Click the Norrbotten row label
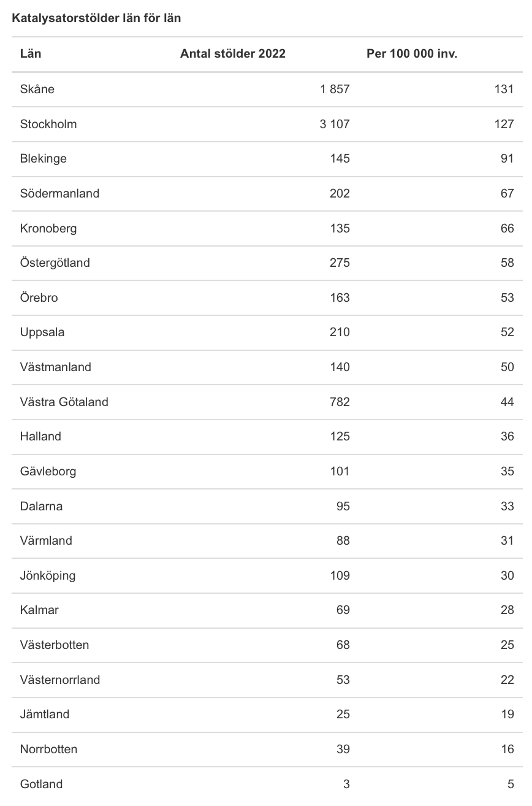The width and height of the screenshot is (532, 806). tap(48, 749)
